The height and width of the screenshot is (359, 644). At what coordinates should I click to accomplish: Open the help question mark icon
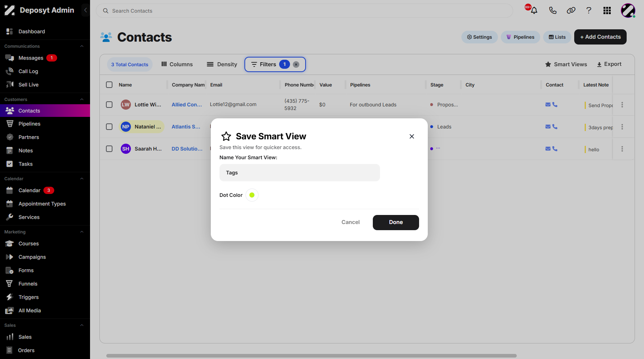click(589, 10)
